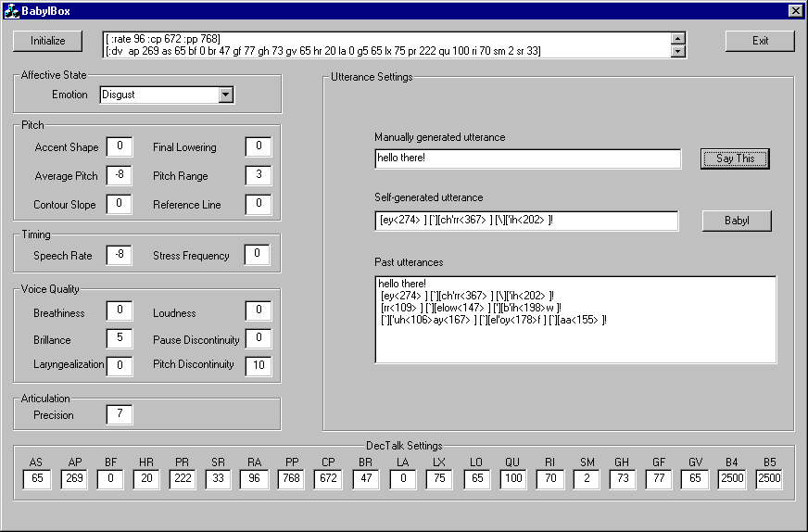This screenshot has height=532, width=808.
Task: Click the AP DecTalk field
Action: coord(74,479)
